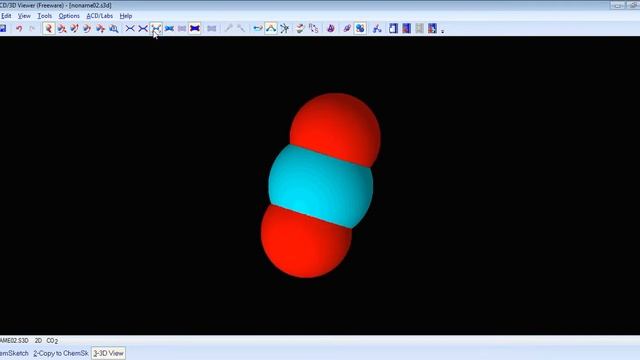Select the highlighted bond angle tool

coord(271,28)
